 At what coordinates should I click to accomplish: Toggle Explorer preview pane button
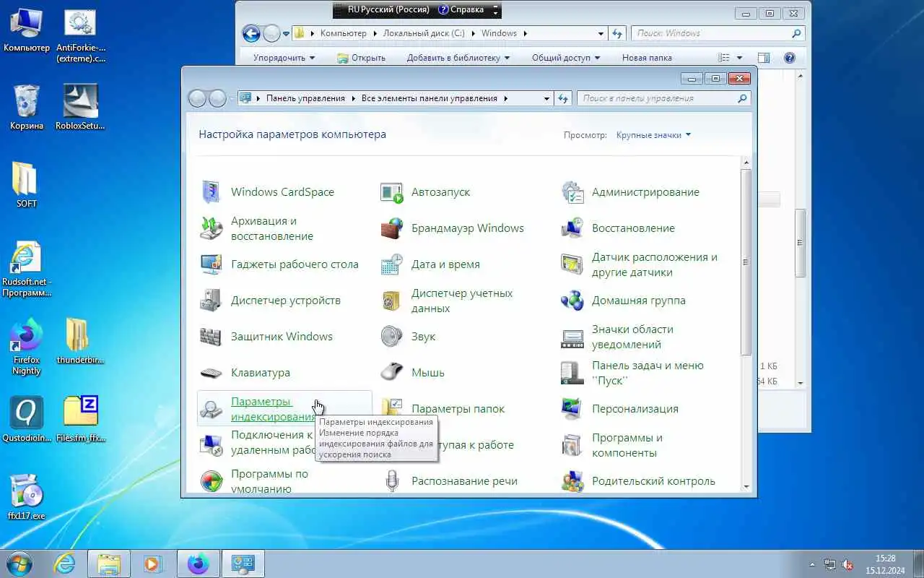(x=764, y=58)
